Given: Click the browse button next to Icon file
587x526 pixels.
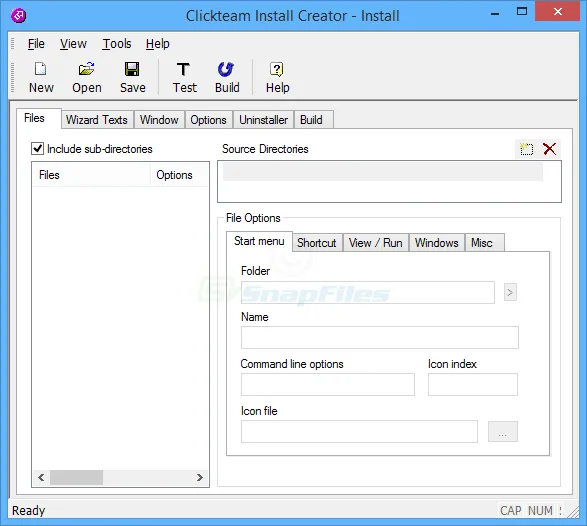Looking at the screenshot, I should [503, 432].
